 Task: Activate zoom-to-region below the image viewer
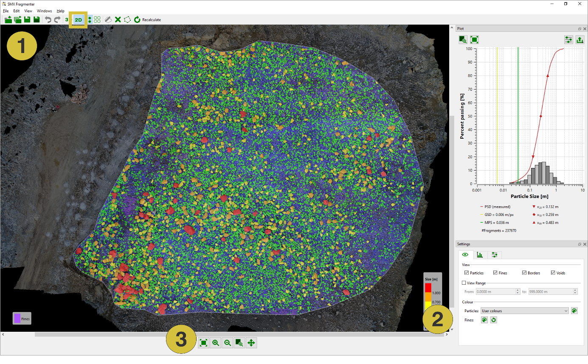[239, 343]
